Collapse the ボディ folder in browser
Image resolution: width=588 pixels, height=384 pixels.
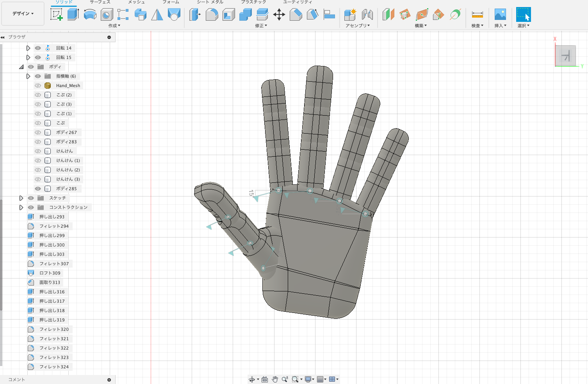pos(21,67)
